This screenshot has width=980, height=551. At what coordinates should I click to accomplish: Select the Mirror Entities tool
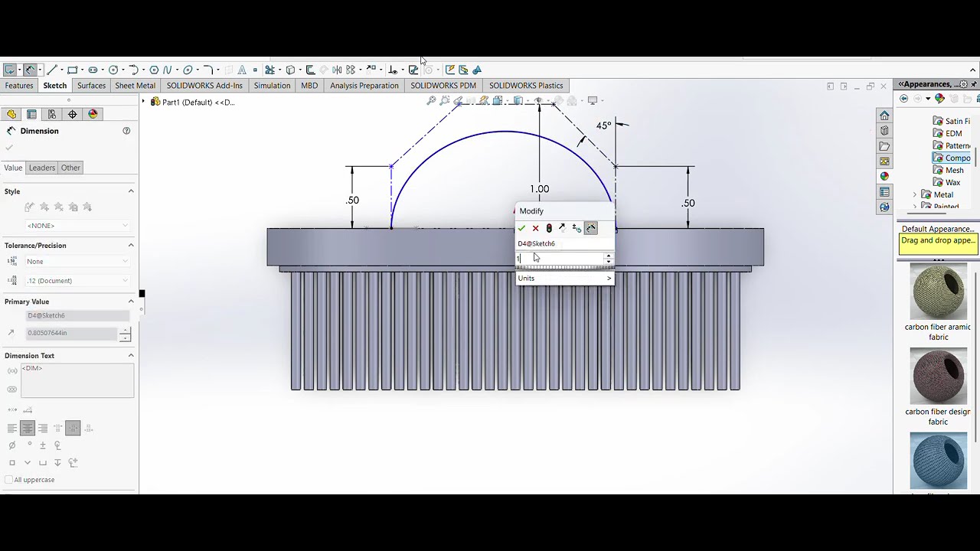[337, 70]
